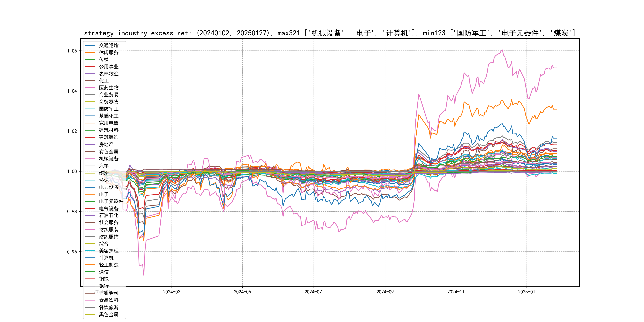Click the 黑色金属 legend entry

[109, 314]
